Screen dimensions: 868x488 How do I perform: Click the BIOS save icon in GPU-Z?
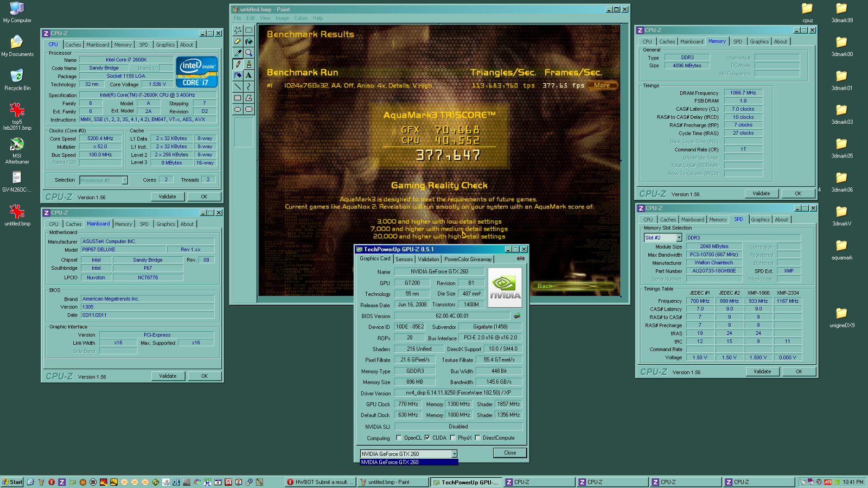point(517,315)
